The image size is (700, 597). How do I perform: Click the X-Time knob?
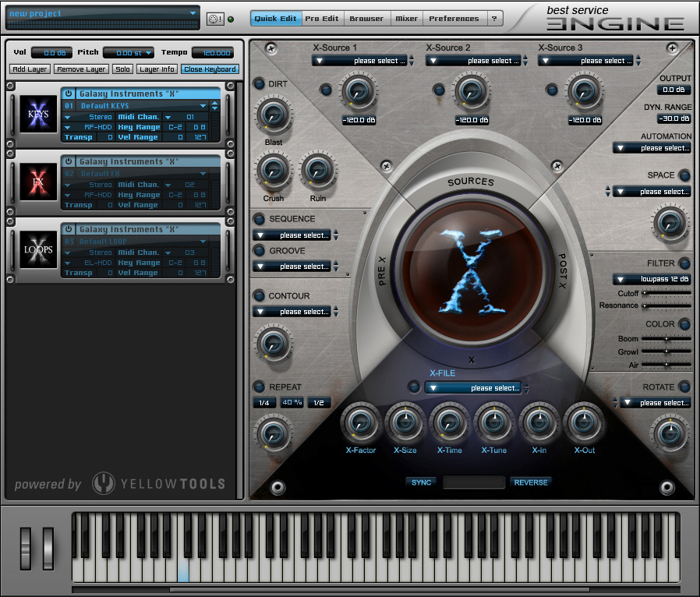pyautogui.click(x=450, y=422)
